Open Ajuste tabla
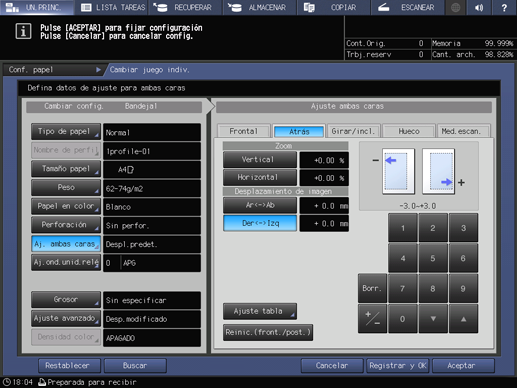 [260, 311]
